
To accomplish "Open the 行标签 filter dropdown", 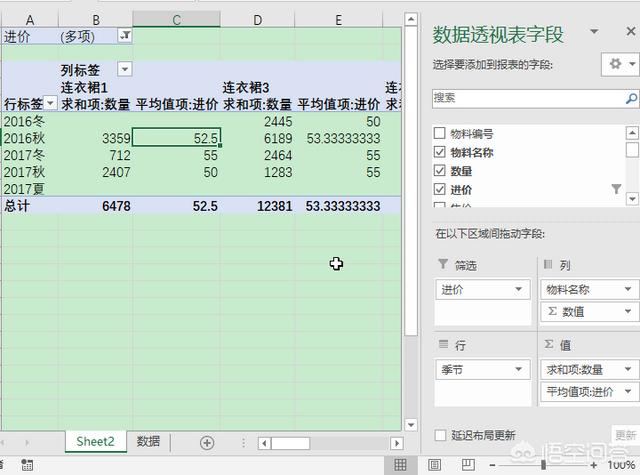I will [x=50, y=103].
